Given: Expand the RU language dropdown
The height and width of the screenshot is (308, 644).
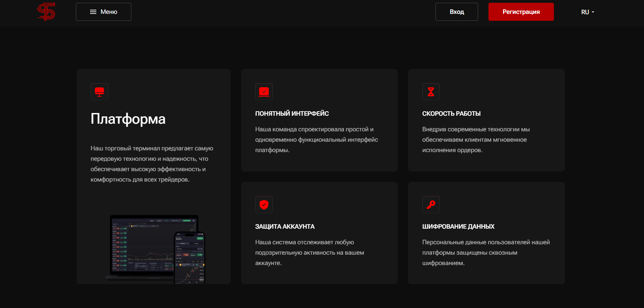Looking at the screenshot, I should click(x=587, y=12).
